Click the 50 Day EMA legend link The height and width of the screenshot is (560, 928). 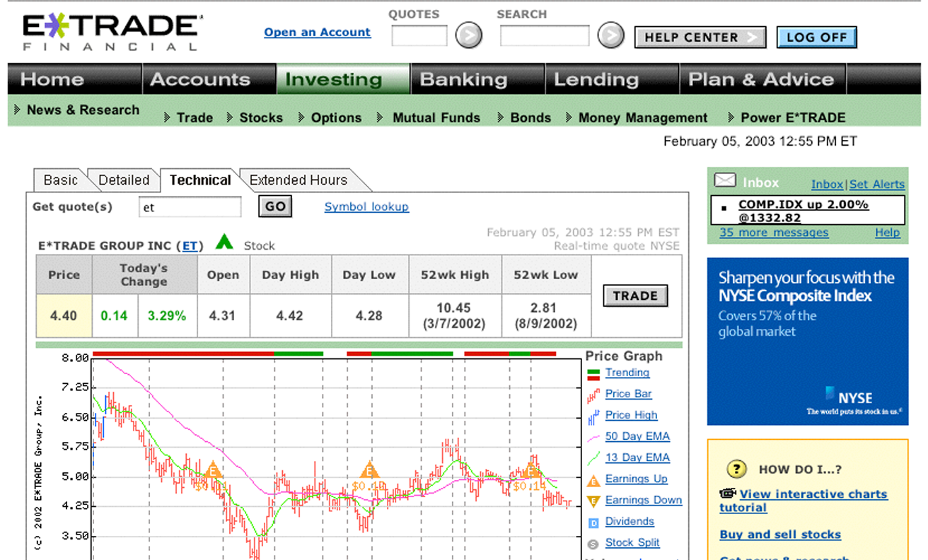point(637,436)
